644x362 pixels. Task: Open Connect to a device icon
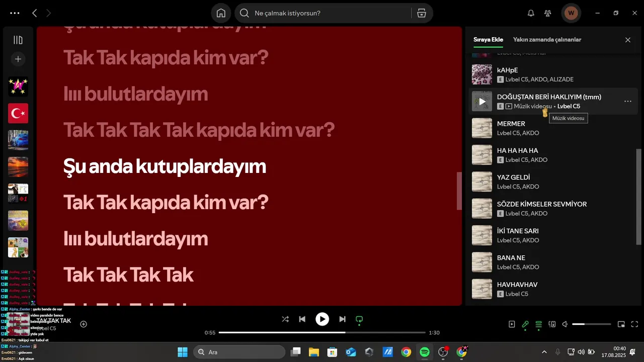[552, 324]
